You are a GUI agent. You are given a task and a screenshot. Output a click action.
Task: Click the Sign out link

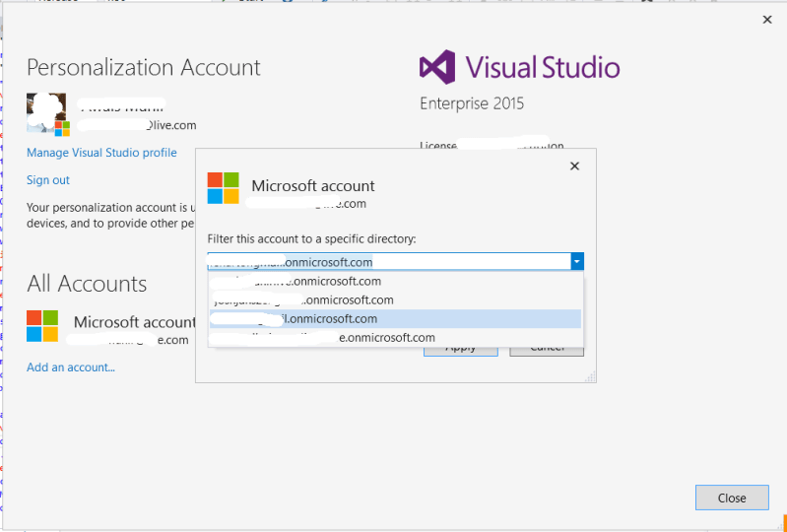pyautogui.click(x=48, y=180)
